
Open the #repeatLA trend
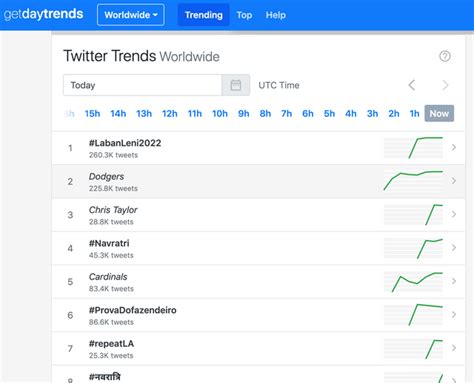111,344
